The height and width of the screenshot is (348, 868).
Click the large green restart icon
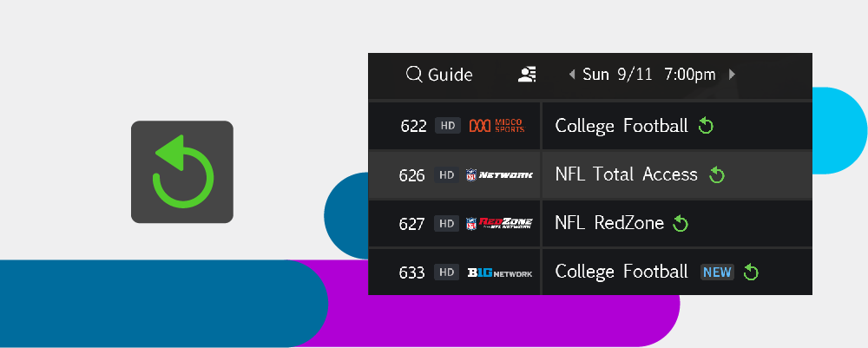[182, 172]
